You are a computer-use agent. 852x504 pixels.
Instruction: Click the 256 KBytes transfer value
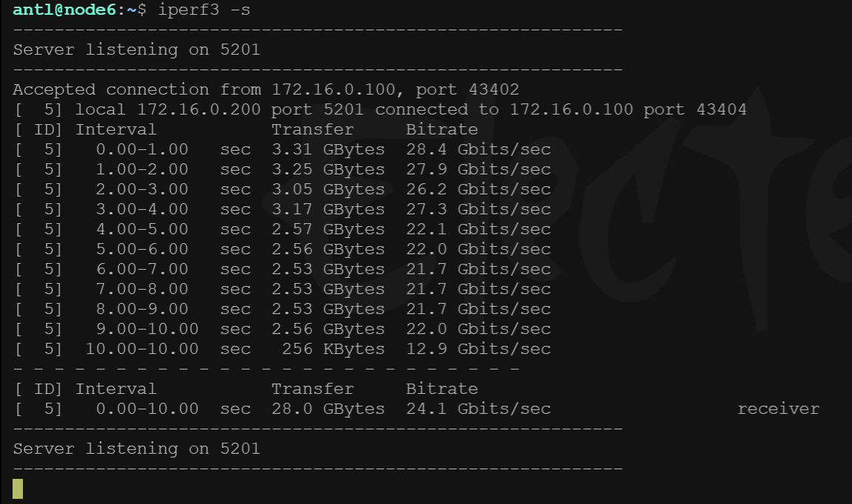(x=333, y=349)
